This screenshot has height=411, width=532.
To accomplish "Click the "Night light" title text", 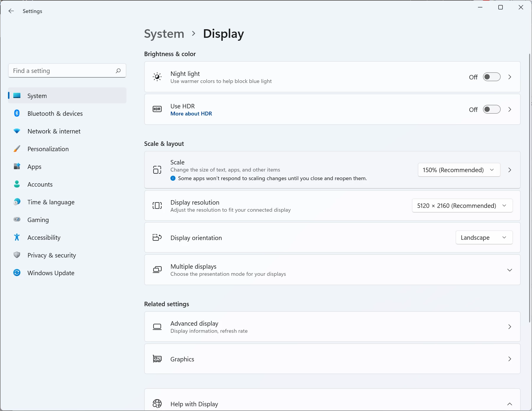I will pyautogui.click(x=185, y=74).
